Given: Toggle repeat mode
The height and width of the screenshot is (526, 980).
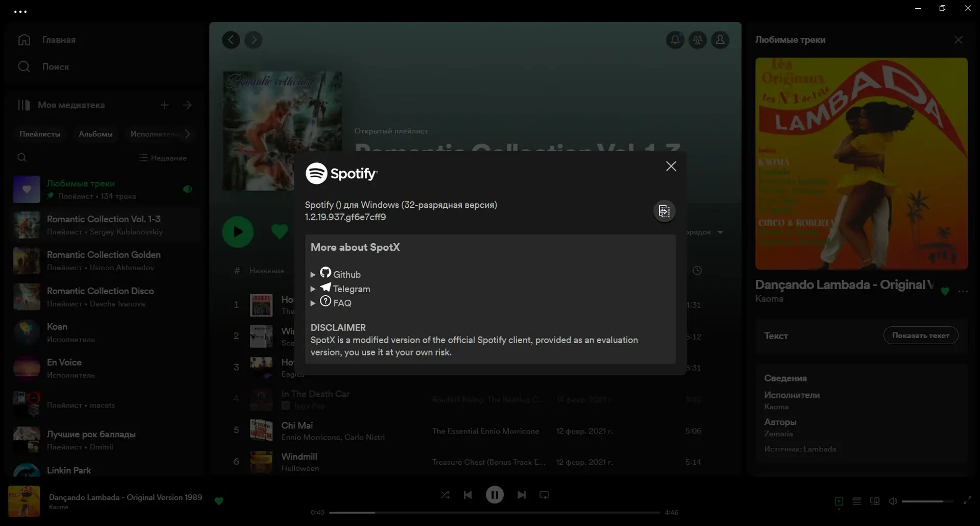Looking at the screenshot, I should pyautogui.click(x=544, y=494).
